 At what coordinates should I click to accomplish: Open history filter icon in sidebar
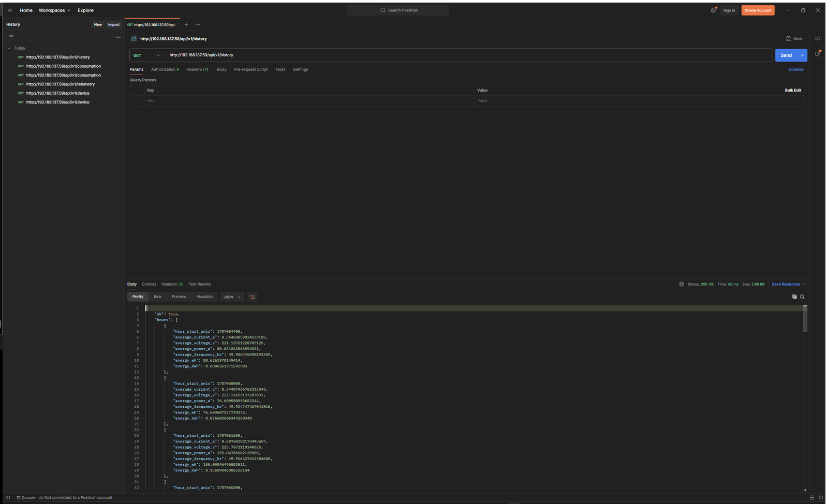[x=11, y=37]
